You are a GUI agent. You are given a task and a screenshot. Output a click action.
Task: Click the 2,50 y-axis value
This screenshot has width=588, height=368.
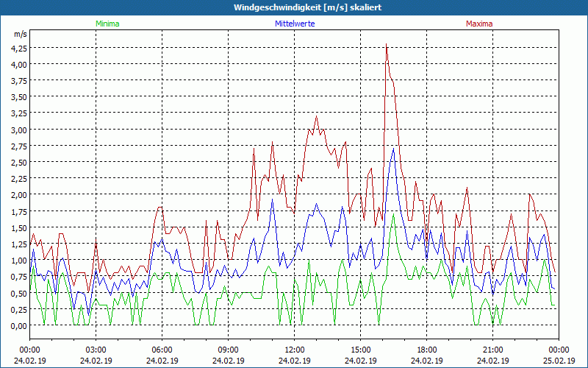click(21, 162)
